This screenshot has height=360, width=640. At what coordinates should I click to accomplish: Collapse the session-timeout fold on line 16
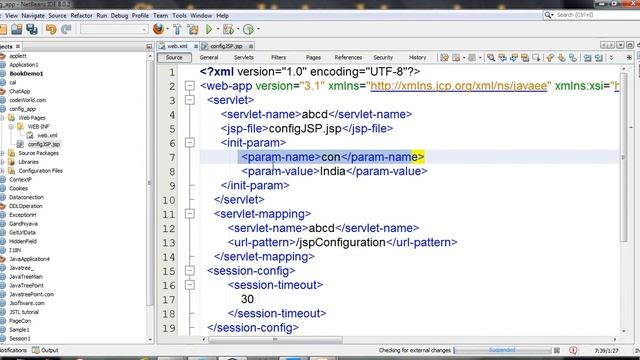(189, 285)
